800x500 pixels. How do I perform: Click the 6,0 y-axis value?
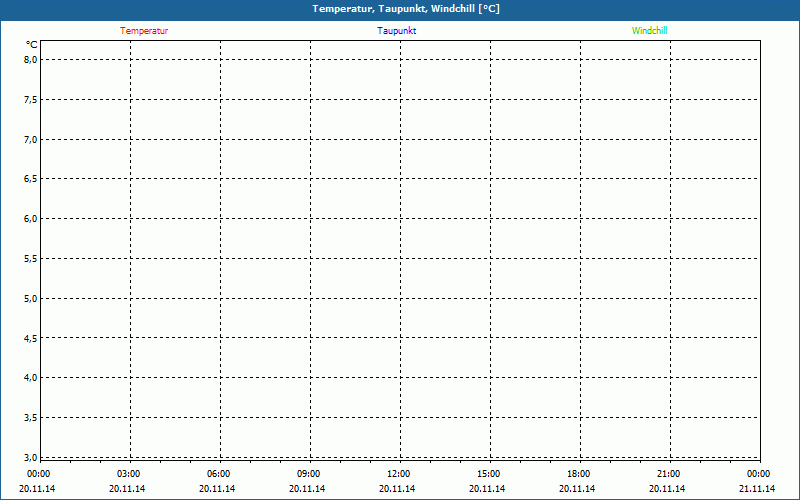30,218
